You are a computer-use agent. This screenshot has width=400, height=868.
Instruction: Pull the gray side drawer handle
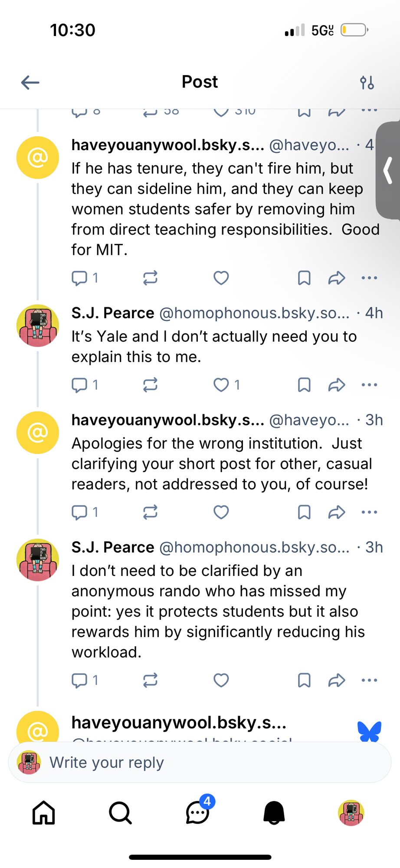(x=388, y=170)
